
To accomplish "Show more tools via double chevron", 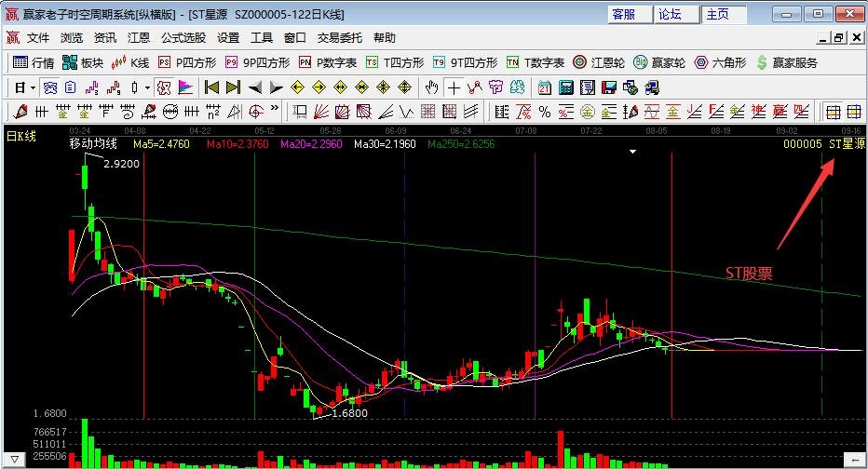I will point(275,109).
